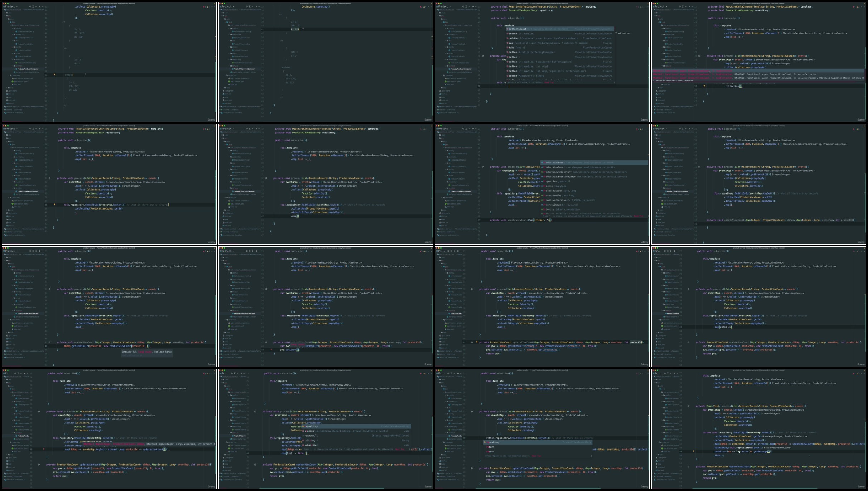Open Project view dropdown in frame with typed 'update'
The width and height of the screenshot is (868, 491).
[10, 6]
